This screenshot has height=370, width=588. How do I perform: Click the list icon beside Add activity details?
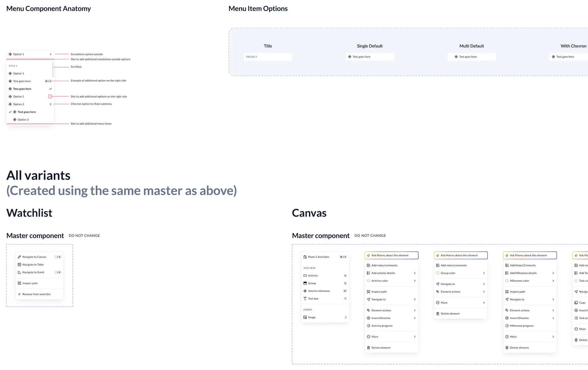click(368, 273)
